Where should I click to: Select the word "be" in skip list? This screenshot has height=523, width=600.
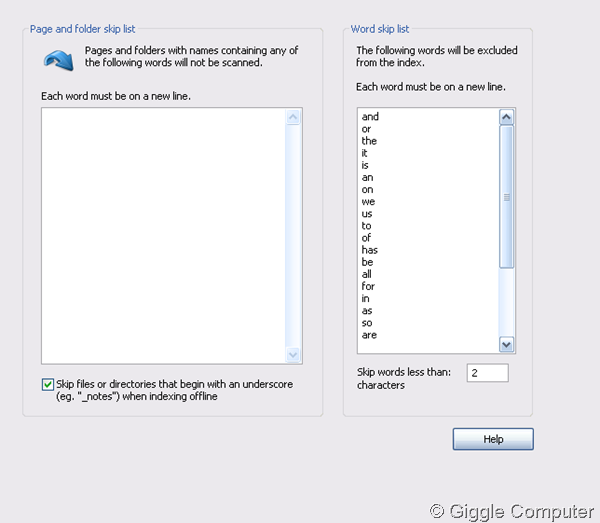coord(367,262)
